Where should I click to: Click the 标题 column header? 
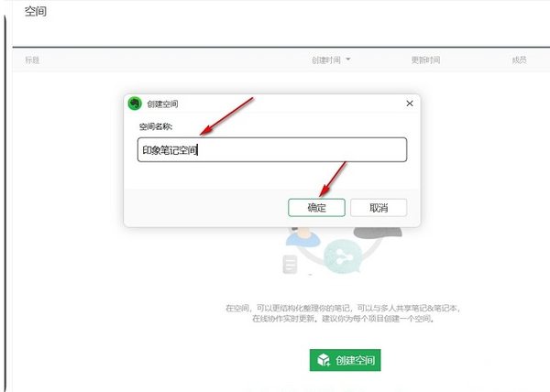[32, 60]
